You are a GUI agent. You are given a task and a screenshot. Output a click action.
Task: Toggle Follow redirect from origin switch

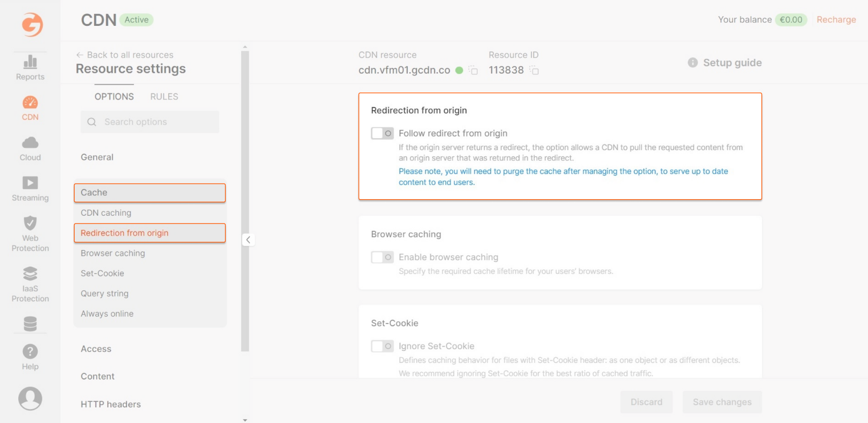click(382, 134)
